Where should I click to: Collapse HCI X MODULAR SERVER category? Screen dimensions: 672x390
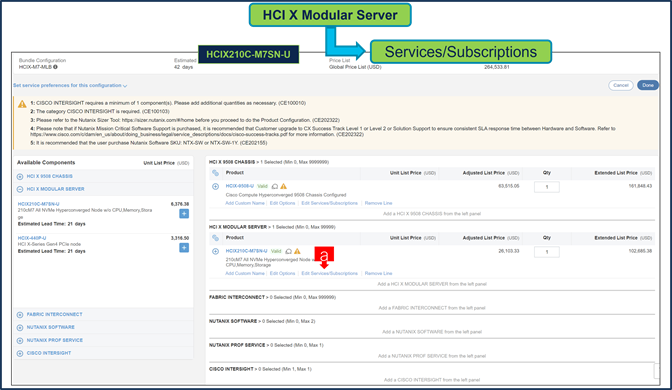(x=20, y=189)
